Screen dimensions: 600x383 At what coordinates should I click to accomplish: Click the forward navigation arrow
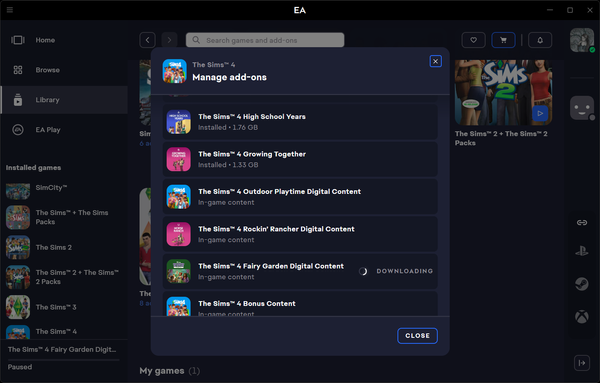(170, 40)
